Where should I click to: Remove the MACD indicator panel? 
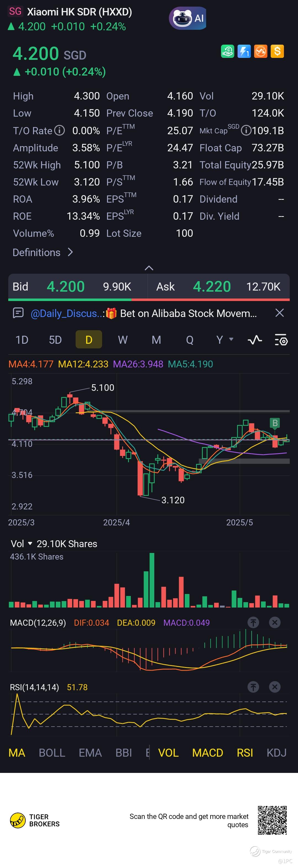coord(275,622)
